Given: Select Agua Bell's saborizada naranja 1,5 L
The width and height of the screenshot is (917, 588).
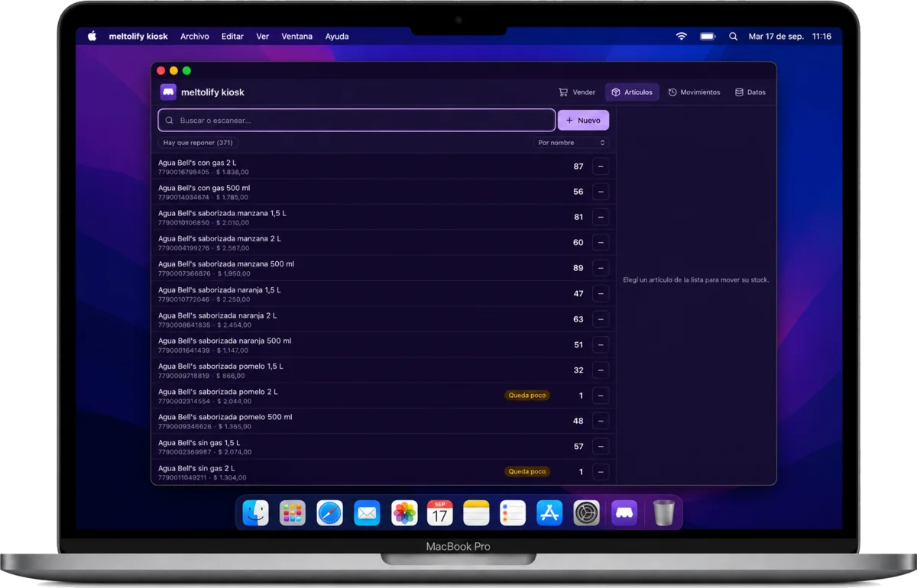Looking at the screenshot, I should [x=384, y=294].
